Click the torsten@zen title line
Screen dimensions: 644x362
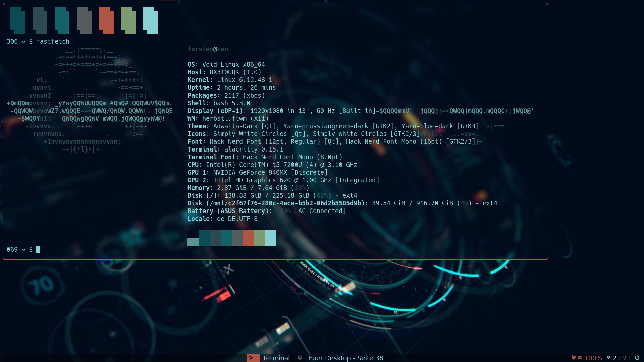click(x=208, y=49)
